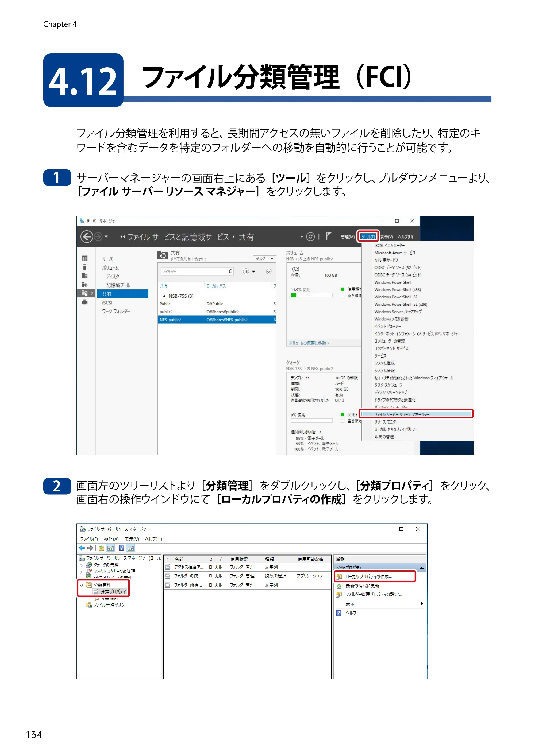
Task: Click the Server Manager refresh icon
Action: click(x=310, y=237)
